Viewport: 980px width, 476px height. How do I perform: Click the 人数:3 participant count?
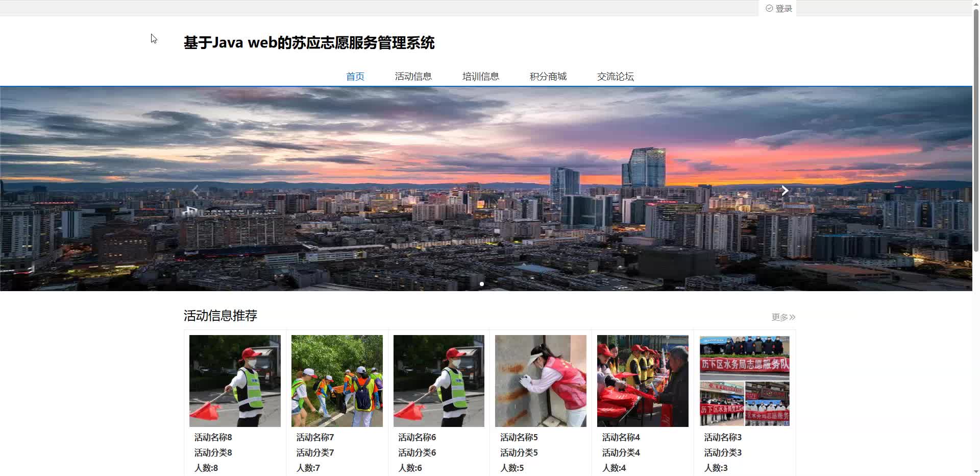point(716,468)
